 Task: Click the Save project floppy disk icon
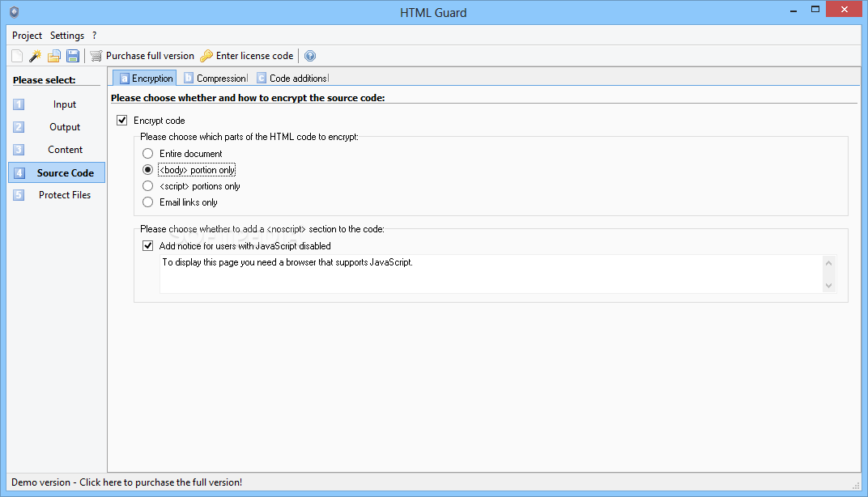73,56
